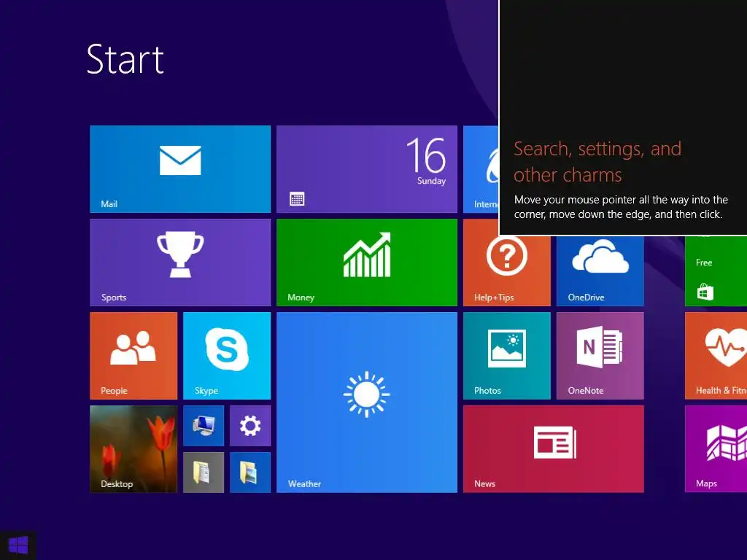Open the Mail tile
747x560 pixels.
click(180, 169)
